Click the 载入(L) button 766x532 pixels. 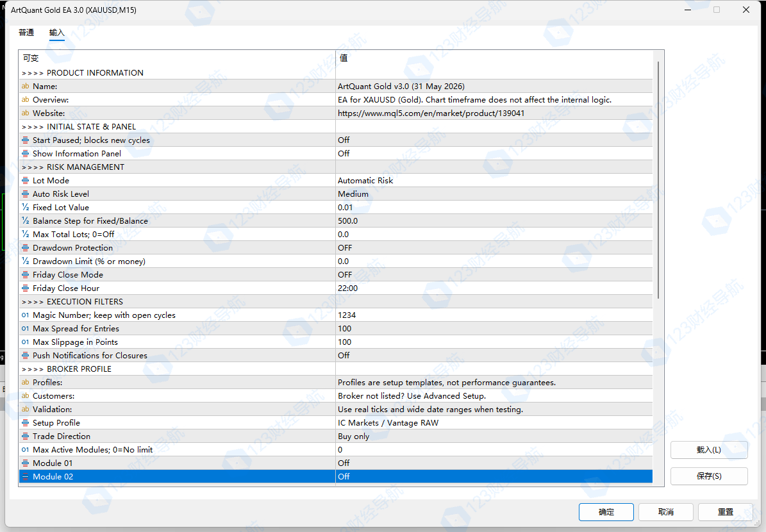point(709,450)
